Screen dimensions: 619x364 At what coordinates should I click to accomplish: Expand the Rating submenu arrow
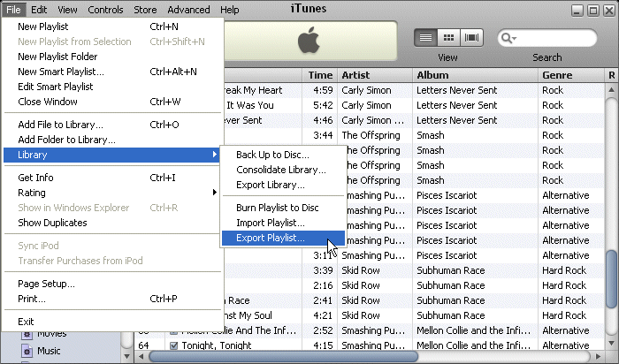[214, 192]
